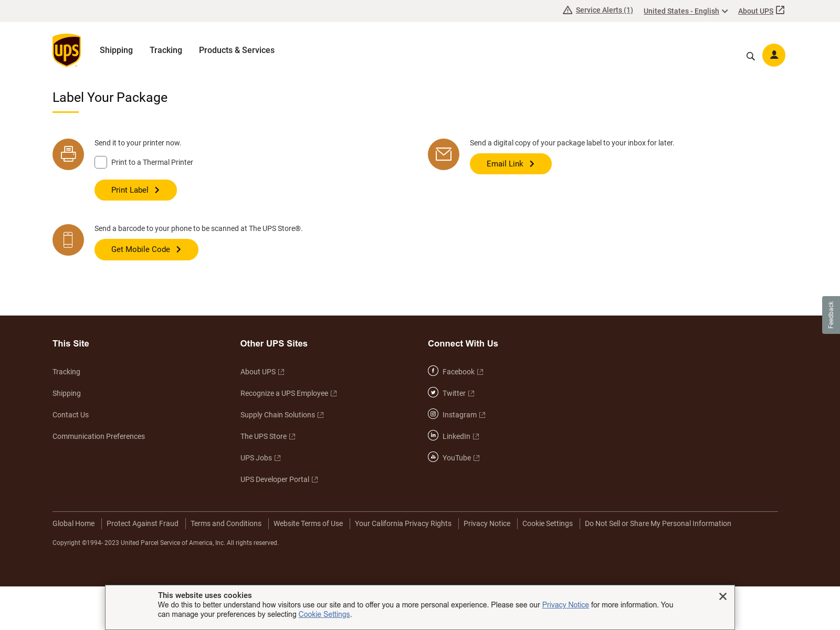Click the Email Link button
Screen dimensions: 840x630
511,164
